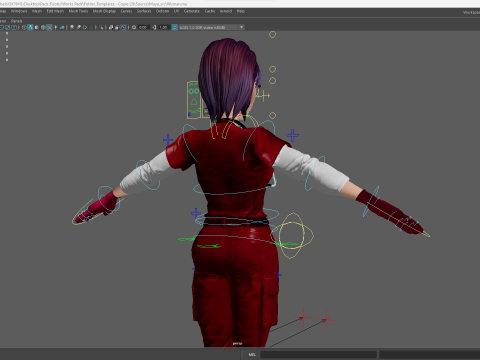
Task: Open the Mesh menu
Action: click(37, 11)
